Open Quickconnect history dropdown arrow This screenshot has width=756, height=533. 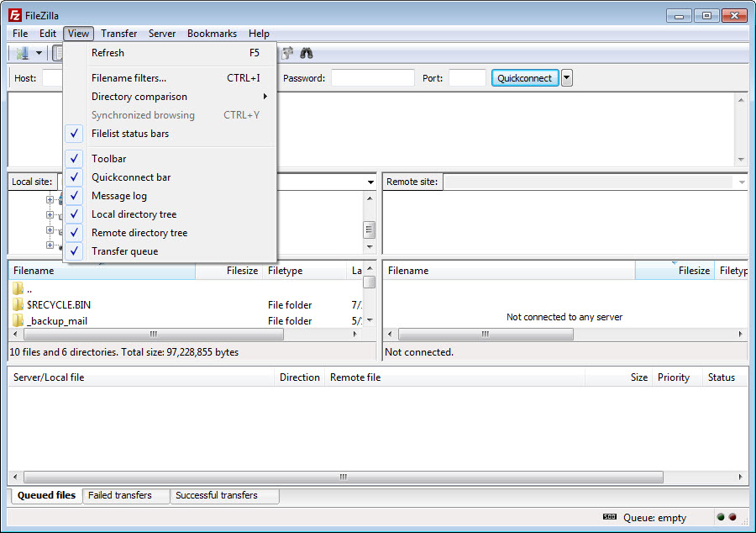tap(567, 77)
